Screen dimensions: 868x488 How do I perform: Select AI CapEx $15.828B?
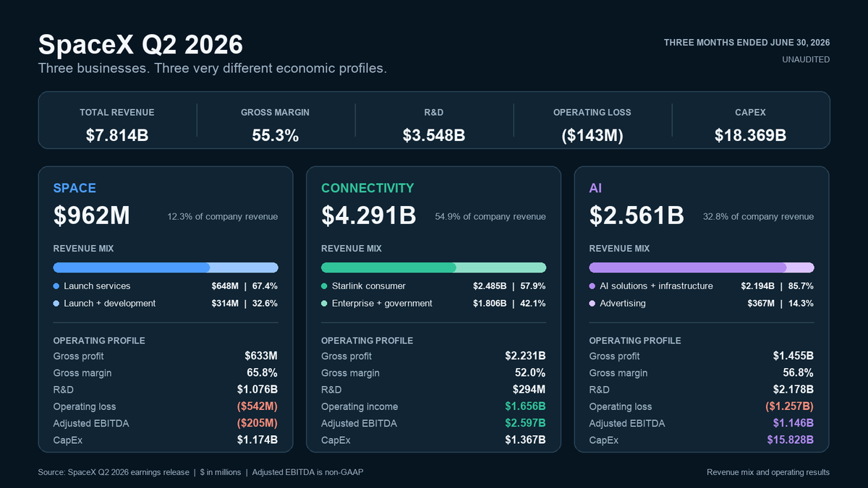point(790,440)
